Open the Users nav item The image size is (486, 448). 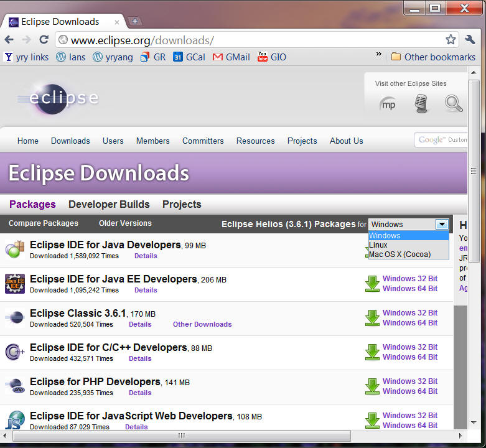(113, 141)
